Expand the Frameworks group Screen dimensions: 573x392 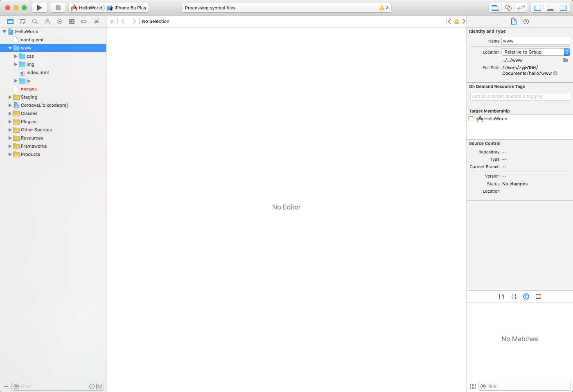[10, 146]
